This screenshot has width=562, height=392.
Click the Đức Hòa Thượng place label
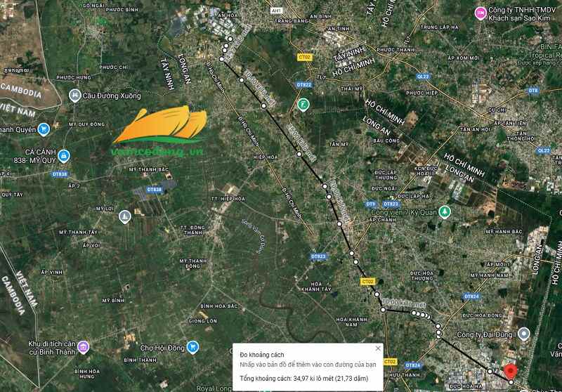click(421, 275)
